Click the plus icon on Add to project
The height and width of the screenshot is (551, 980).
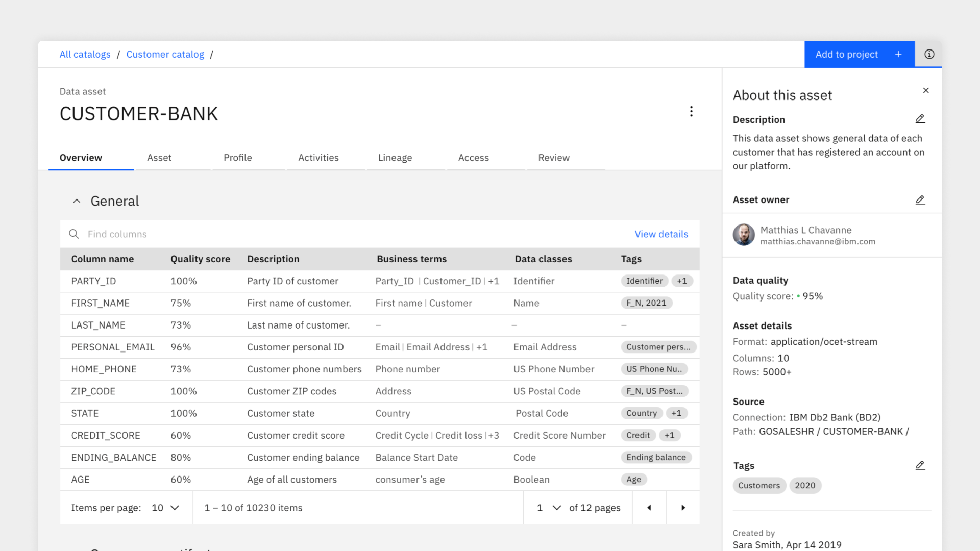coord(898,54)
